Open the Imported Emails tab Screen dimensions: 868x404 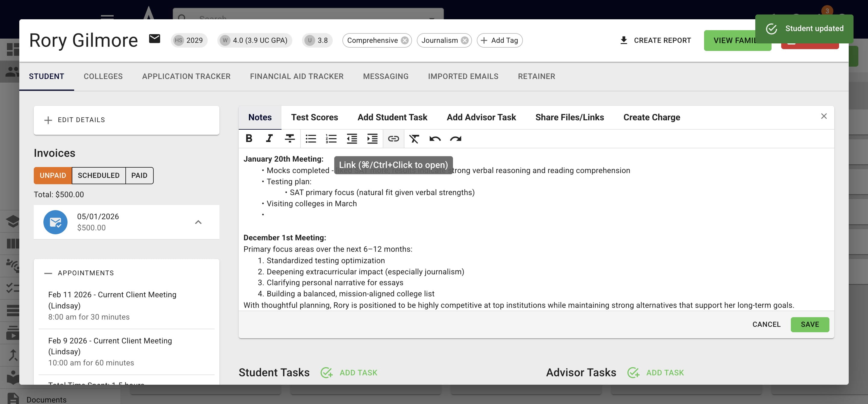(463, 77)
